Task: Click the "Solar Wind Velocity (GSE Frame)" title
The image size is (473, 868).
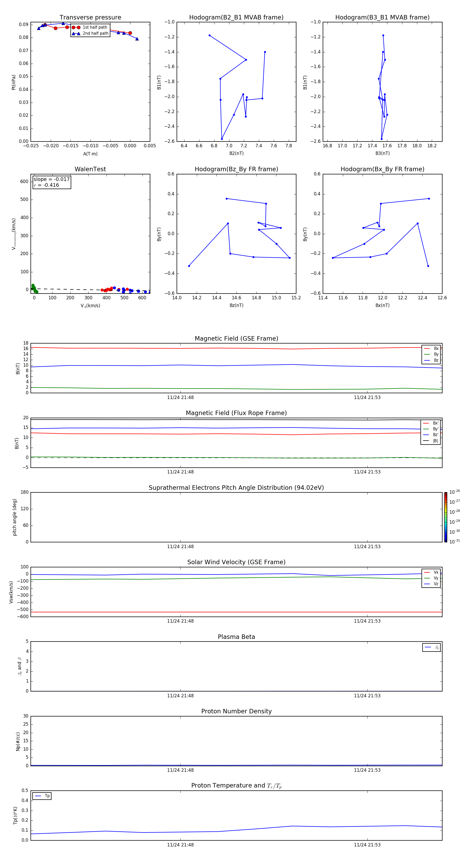Action: coord(236,562)
